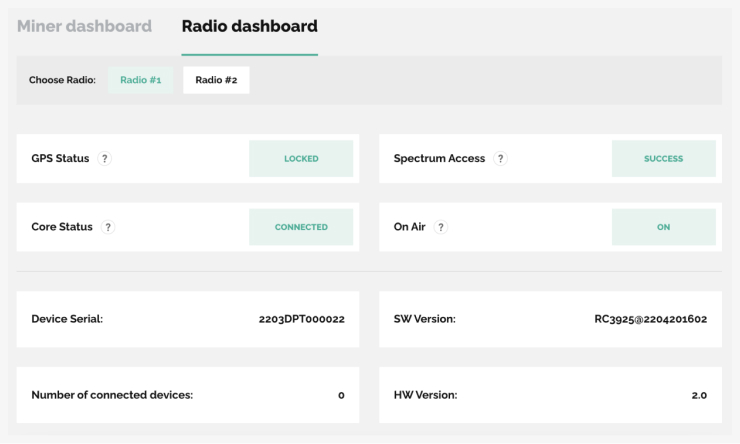Switch to the Miner dashboard tab

point(84,26)
